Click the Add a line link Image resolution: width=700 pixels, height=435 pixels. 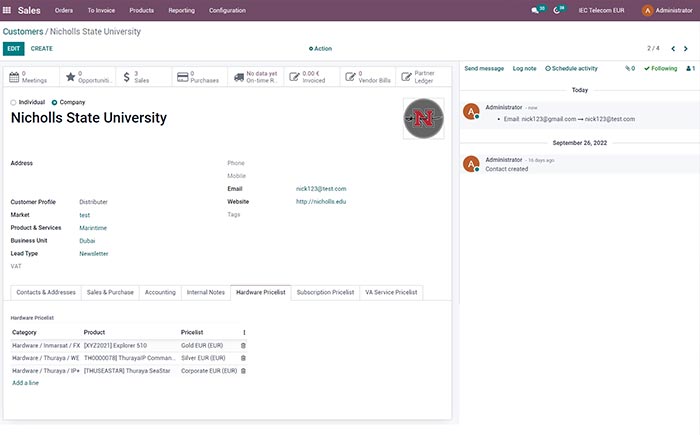[27, 383]
